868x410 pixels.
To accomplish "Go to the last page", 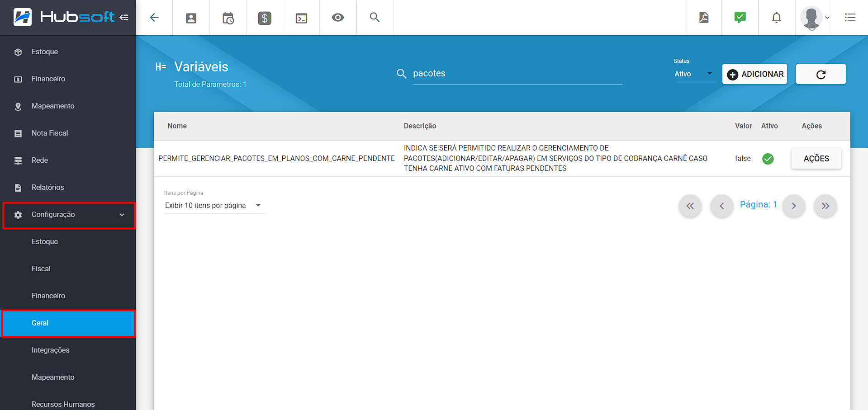I will 825,206.
